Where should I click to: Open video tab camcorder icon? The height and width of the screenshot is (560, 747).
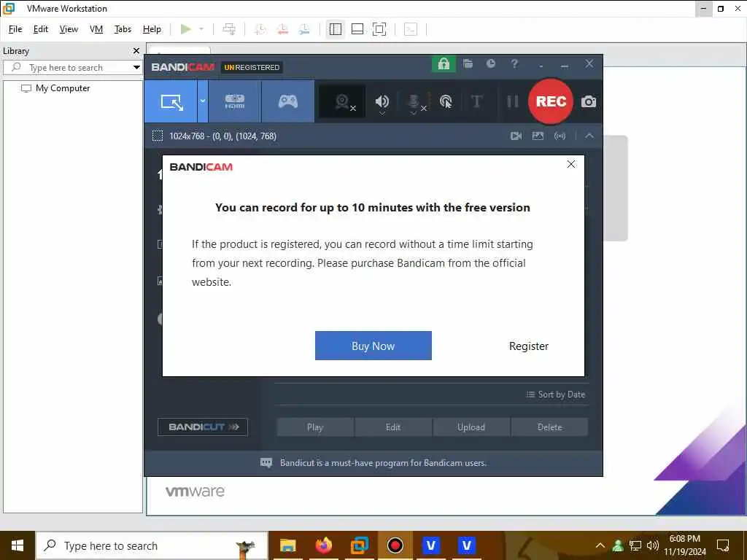tap(516, 136)
